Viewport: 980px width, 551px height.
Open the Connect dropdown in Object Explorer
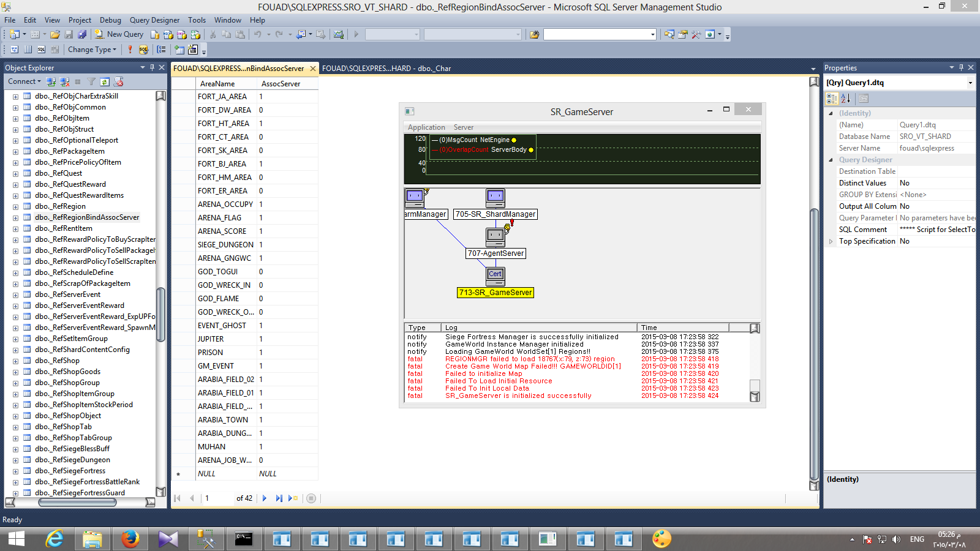[x=24, y=81]
